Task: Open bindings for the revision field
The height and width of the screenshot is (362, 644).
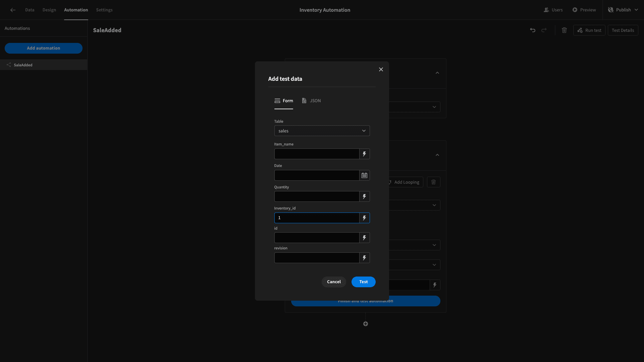Action: click(365, 258)
